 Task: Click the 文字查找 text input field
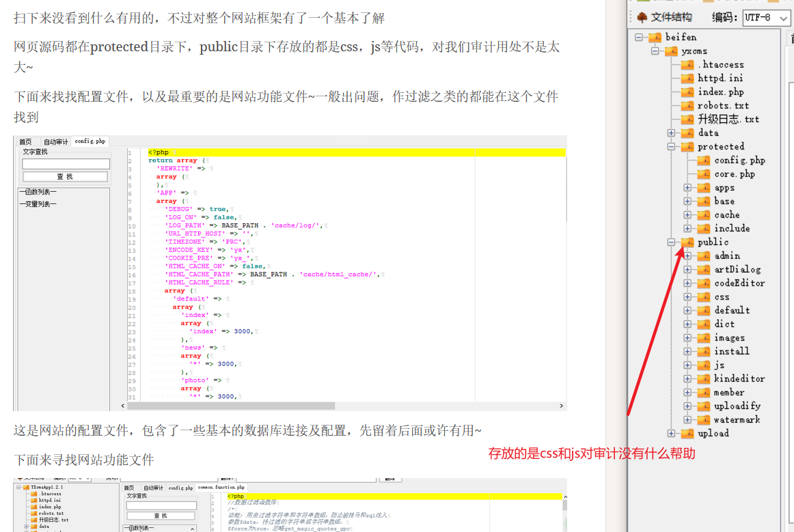click(66, 164)
